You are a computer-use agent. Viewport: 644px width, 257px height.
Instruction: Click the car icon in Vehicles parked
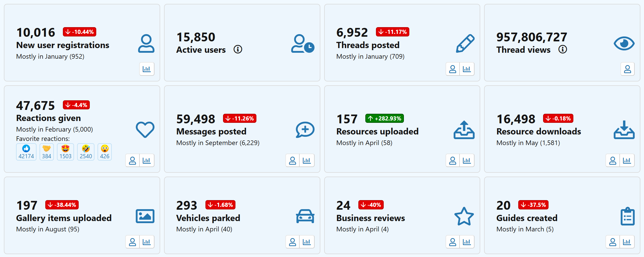[305, 216]
